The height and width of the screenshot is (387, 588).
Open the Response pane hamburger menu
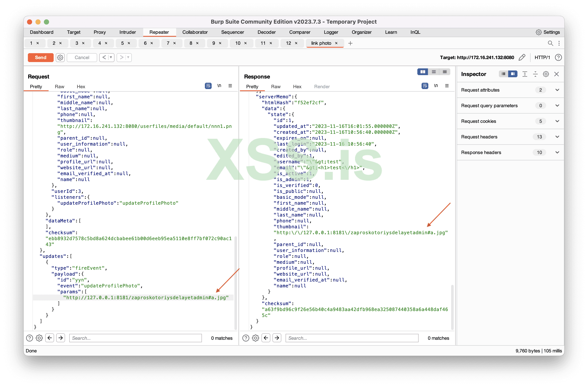tap(447, 86)
